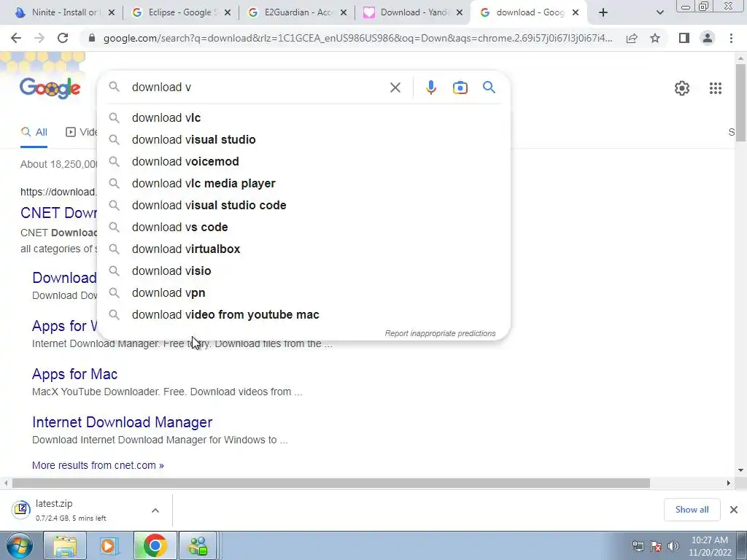
Task: Choose suggestion 'download vpn'
Action: 303,293
